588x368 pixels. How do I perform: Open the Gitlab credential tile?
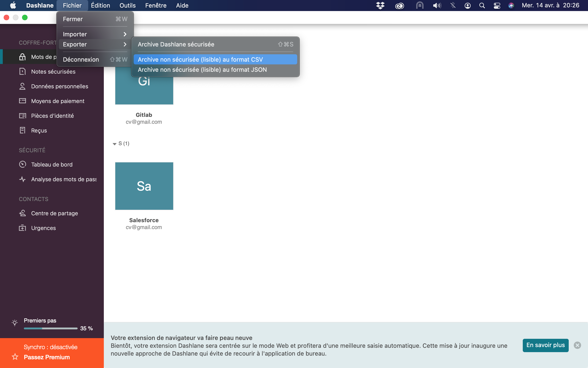coord(144,85)
